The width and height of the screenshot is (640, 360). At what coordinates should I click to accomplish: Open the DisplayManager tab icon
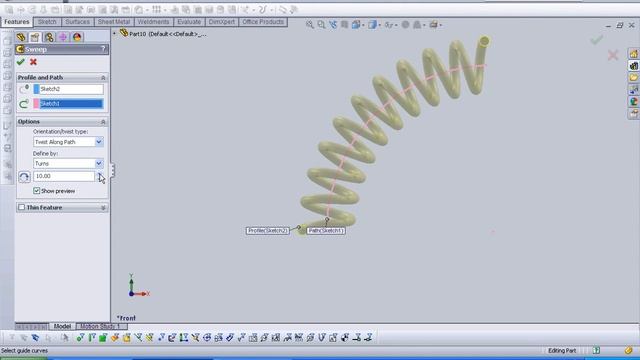point(77,37)
